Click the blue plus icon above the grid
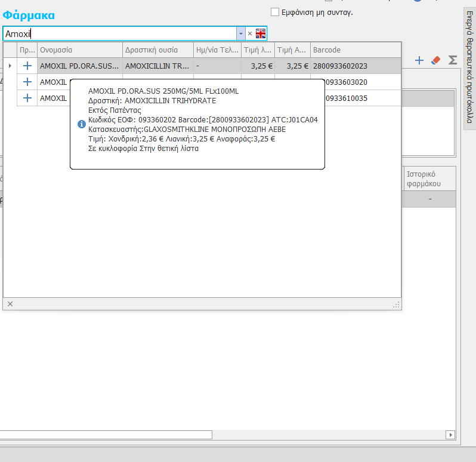476x462 pixels. pyautogui.click(x=419, y=60)
